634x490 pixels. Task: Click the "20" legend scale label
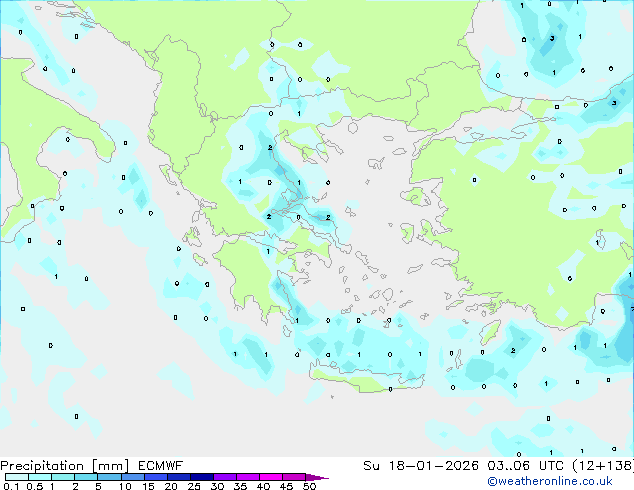pos(171,486)
